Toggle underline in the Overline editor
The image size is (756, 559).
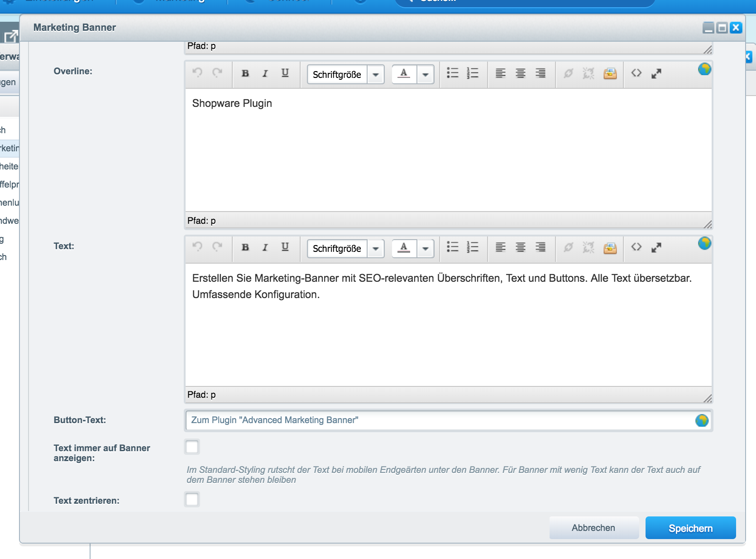[285, 73]
